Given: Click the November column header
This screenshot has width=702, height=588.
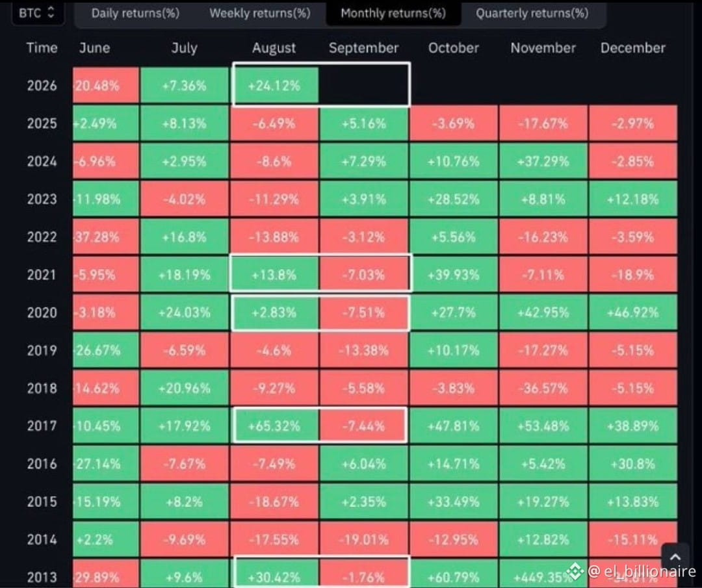Looking at the screenshot, I should pos(543,48).
